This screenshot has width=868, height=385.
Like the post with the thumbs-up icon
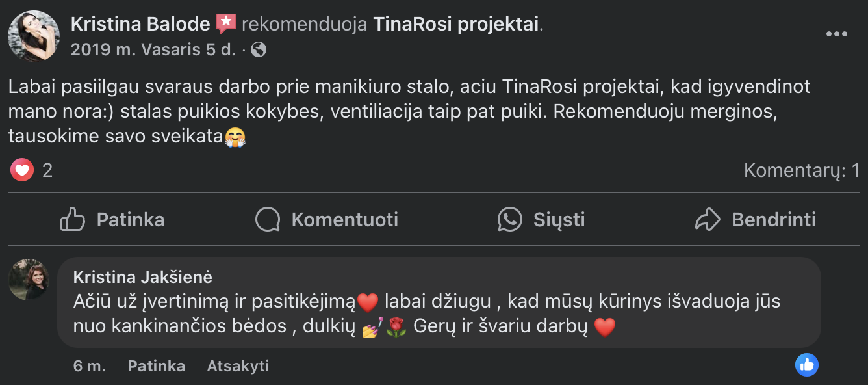[x=73, y=220]
